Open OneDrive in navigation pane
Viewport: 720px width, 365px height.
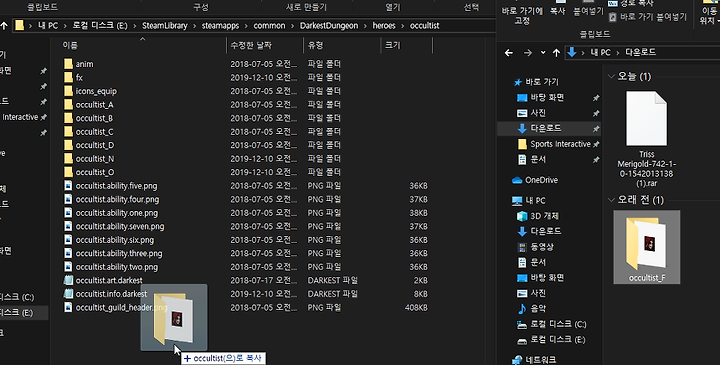[535, 180]
